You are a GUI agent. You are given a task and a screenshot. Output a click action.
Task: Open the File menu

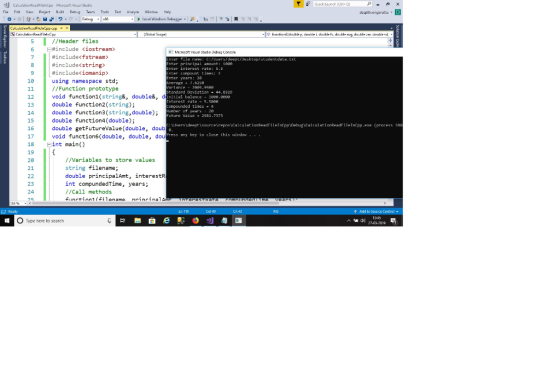point(6,12)
